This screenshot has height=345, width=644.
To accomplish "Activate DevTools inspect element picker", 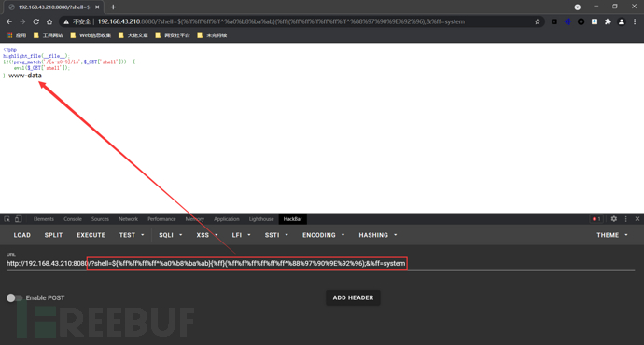I will [x=7, y=219].
